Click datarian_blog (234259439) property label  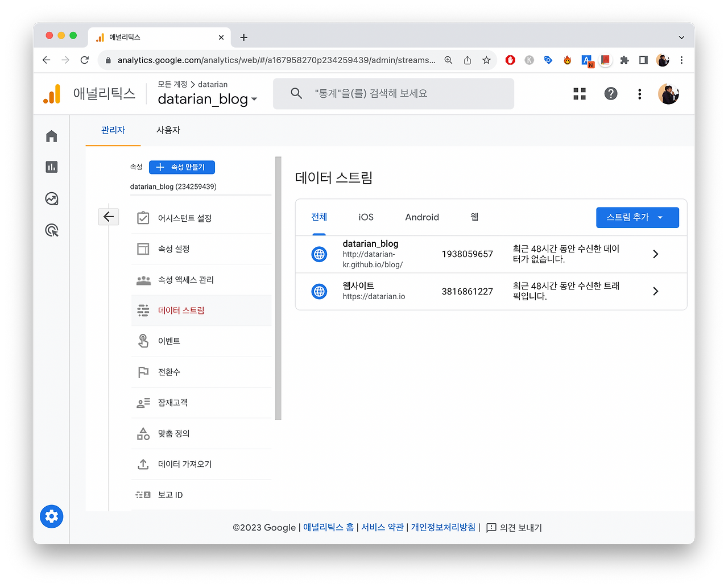coord(173,187)
